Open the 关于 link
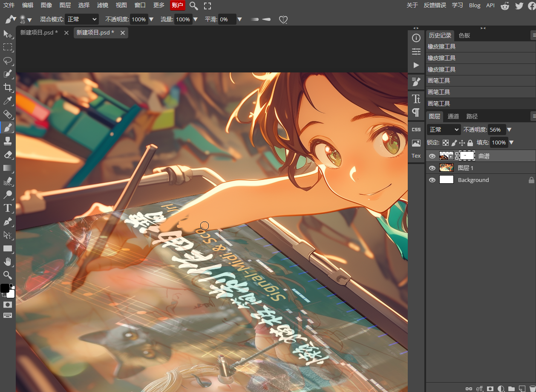 412,5
